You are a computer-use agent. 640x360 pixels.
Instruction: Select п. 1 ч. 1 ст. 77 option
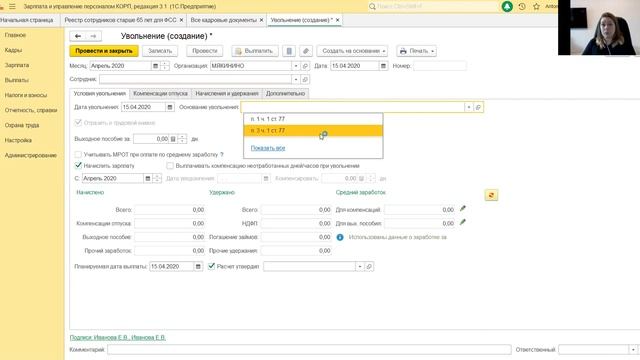pos(313,119)
